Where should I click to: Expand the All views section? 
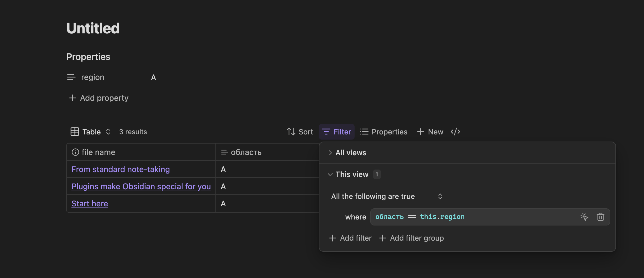[x=330, y=153]
